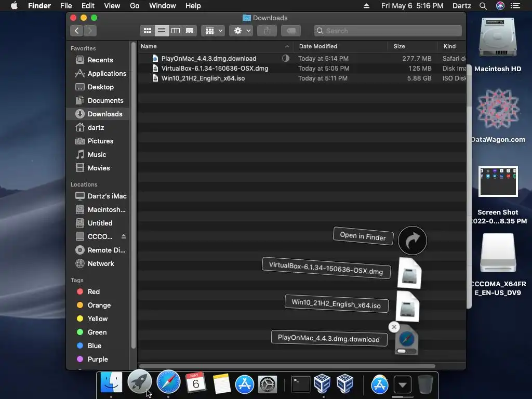This screenshot has height=399, width=532.
Task: Open Desktop in sidebar
Action: click(98, 87)
